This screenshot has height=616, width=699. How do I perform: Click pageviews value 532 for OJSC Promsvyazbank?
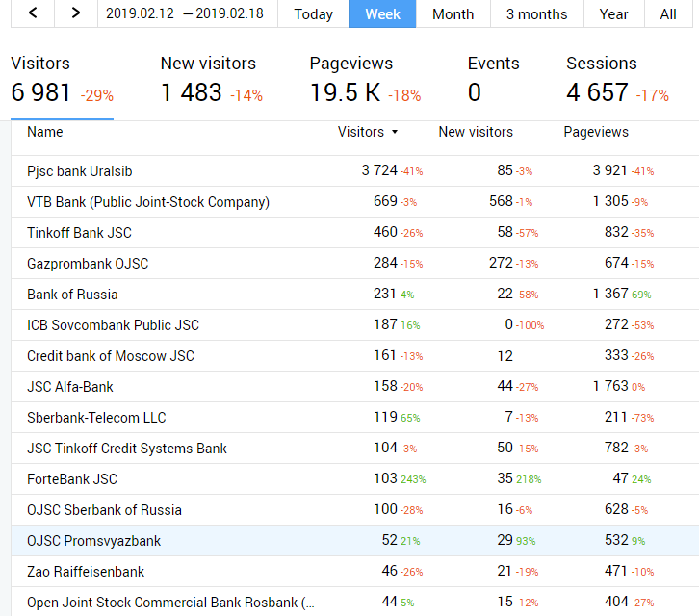click(x=616, y=540)
